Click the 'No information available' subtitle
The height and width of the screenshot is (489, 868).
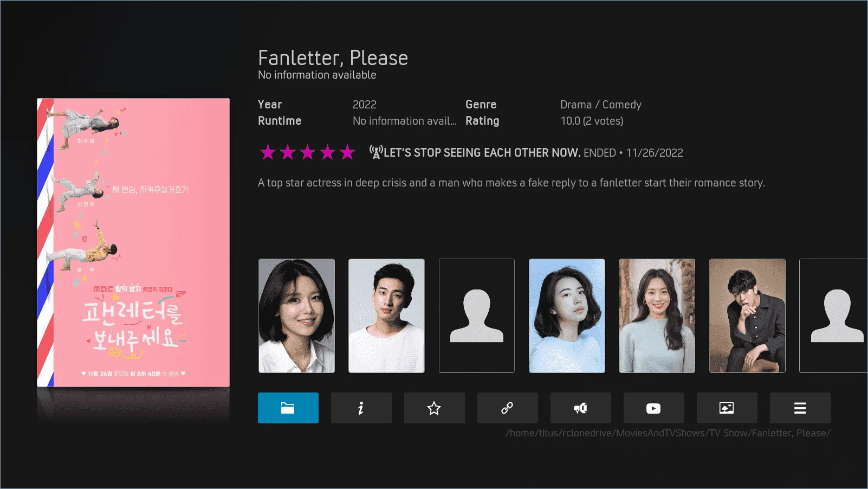317,75
